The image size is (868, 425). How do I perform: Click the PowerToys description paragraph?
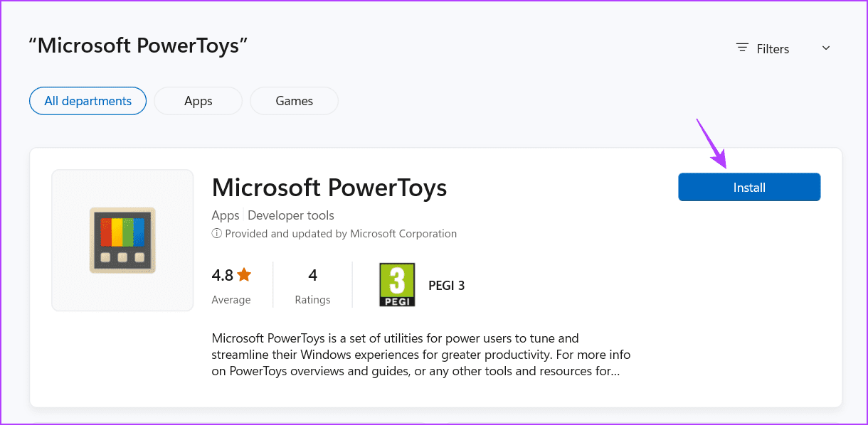tap(421, 355)
